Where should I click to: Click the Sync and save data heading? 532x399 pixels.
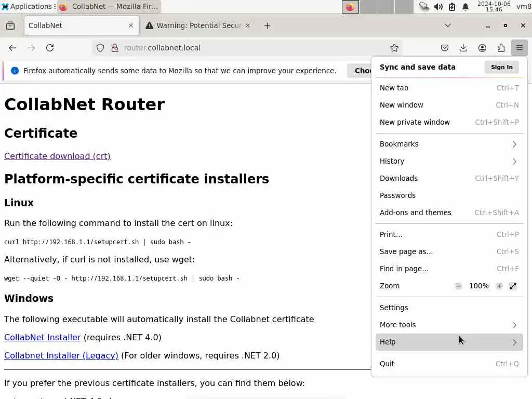417,67
